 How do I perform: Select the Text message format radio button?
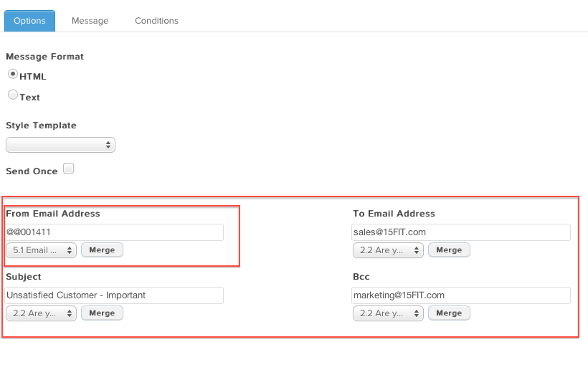click(x=13, y=95)
